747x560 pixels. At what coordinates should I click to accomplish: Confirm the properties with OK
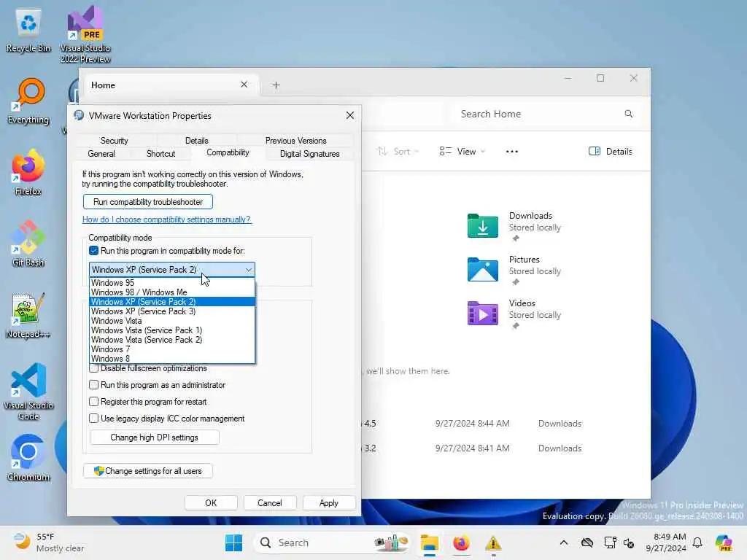point(211,503)
